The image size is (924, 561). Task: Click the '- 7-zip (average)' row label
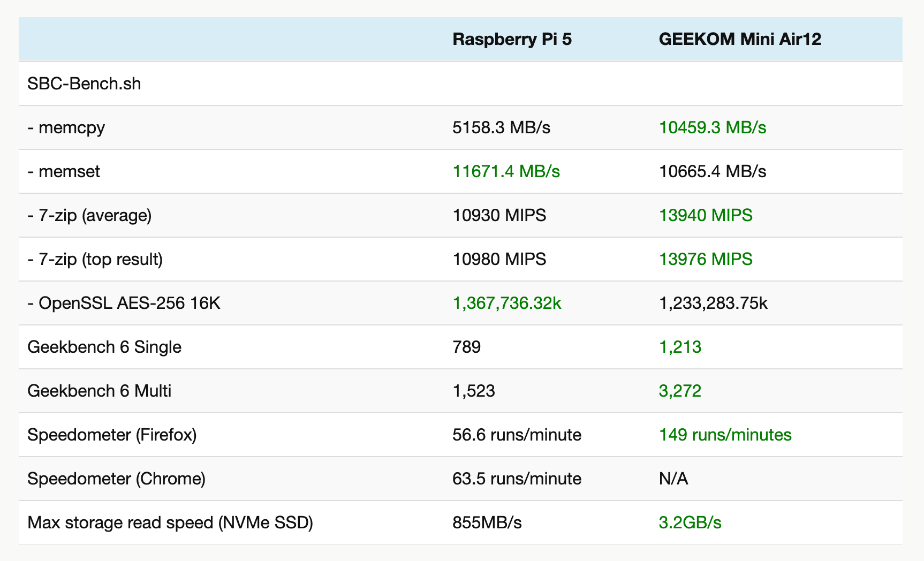[89, 215]
